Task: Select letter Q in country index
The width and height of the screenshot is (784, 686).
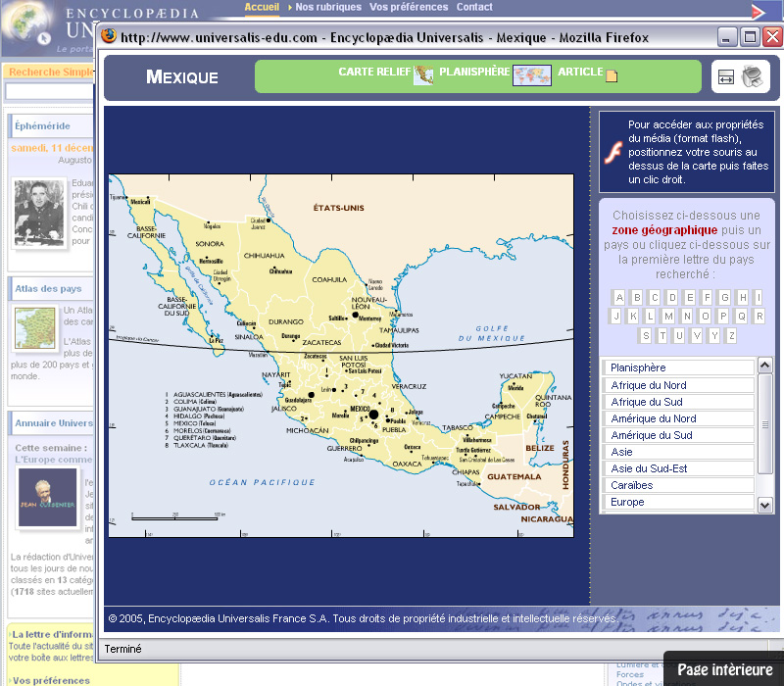Action: (742, 316)
